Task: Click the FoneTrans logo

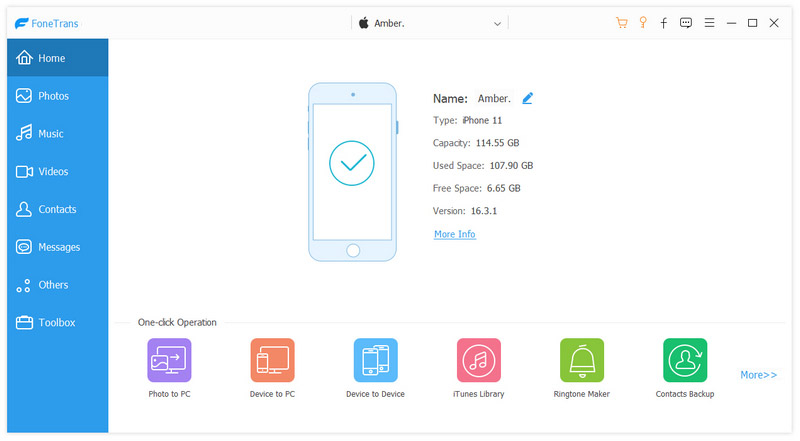Action: coord(47,23)
